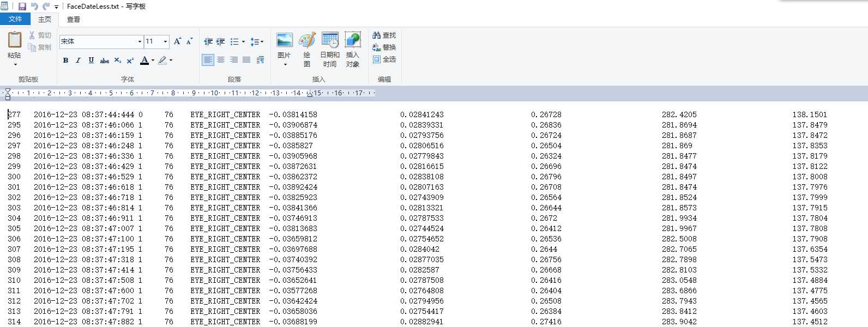Image resolution: width=868 pixels, height=327 pixels.
Task: Decrease paragraph indent
Action: coord(208,41)
